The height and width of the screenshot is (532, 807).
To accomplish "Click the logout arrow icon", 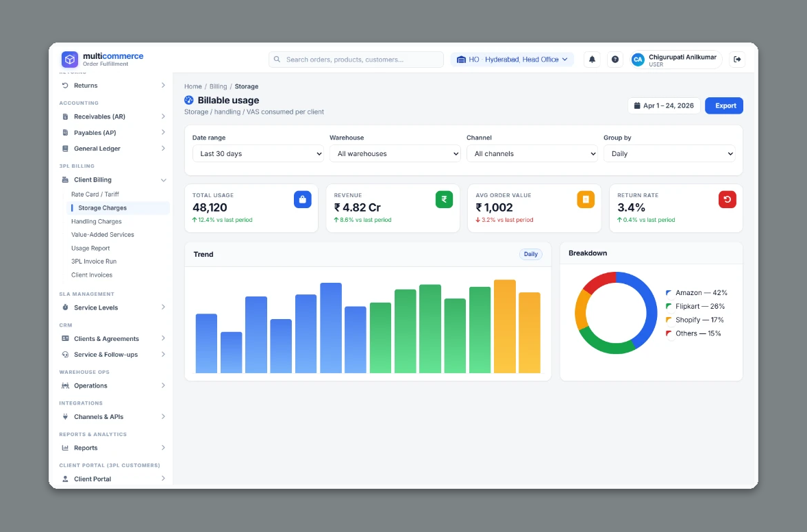I will 737,59.
